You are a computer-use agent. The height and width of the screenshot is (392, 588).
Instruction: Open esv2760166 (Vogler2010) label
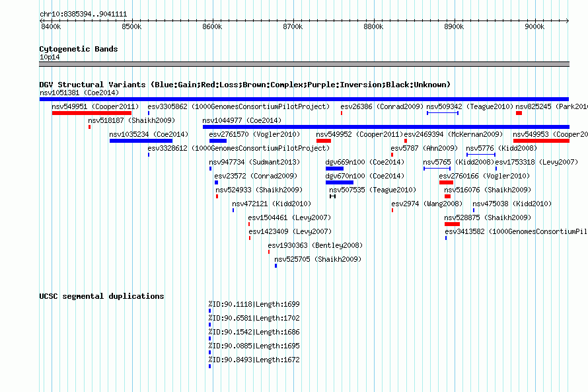484,176
